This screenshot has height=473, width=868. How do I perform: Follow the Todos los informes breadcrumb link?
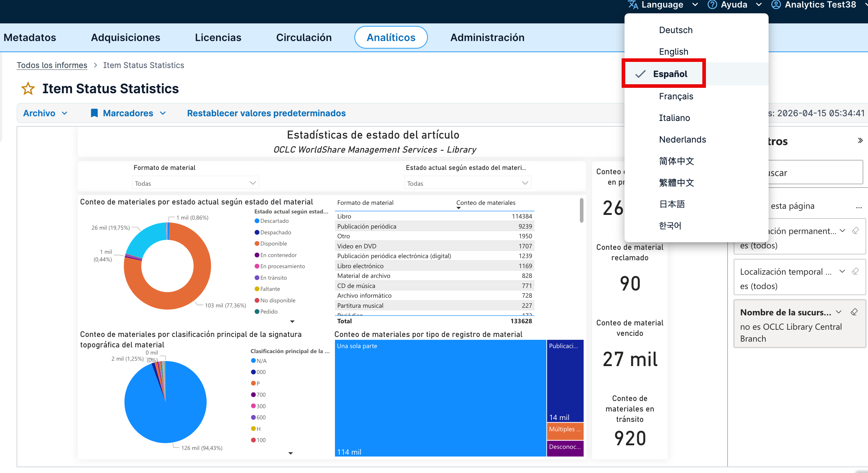52,65
